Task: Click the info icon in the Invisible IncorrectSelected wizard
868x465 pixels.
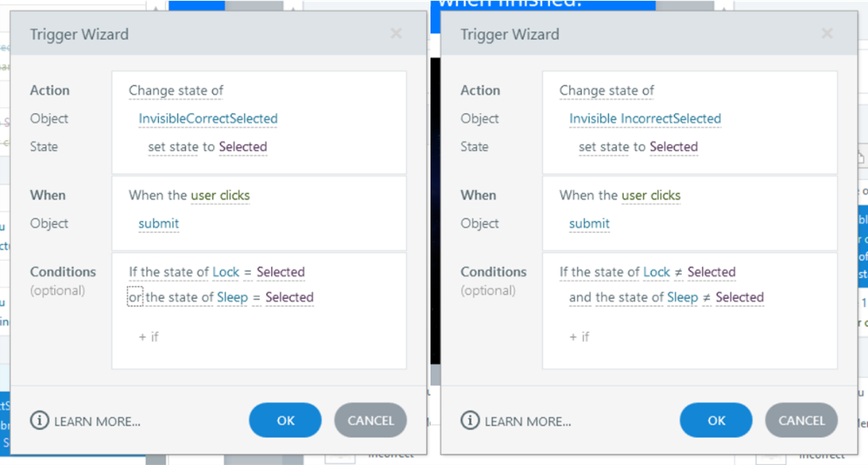Action: [470, 421]
